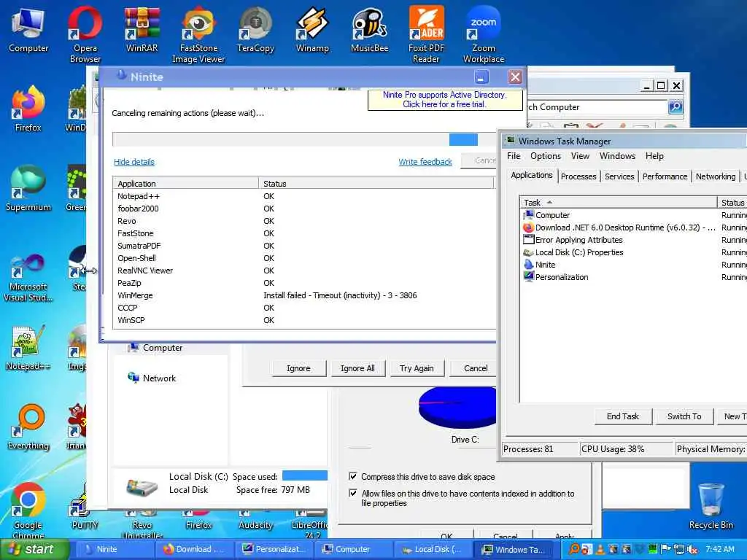Switch to the Services tab

click(619, 176)
